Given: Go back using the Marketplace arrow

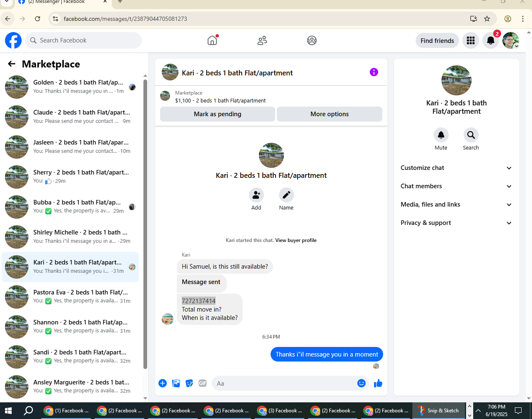Looking at the screenshot, I should click(x=12, y=64).
